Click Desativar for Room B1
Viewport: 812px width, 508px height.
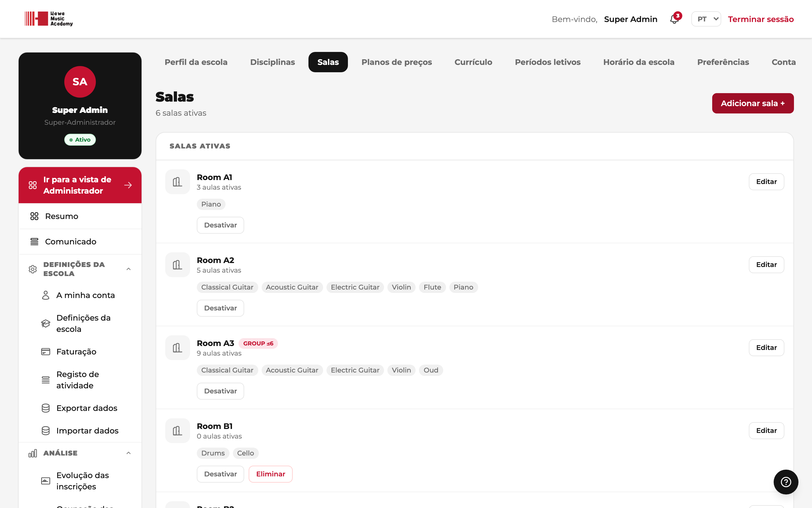click(x=220, y=474)
